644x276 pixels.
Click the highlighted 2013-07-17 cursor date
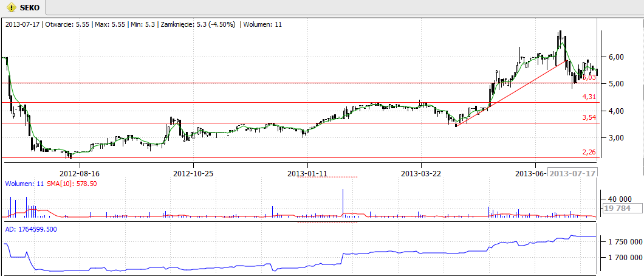pos(572,173)
